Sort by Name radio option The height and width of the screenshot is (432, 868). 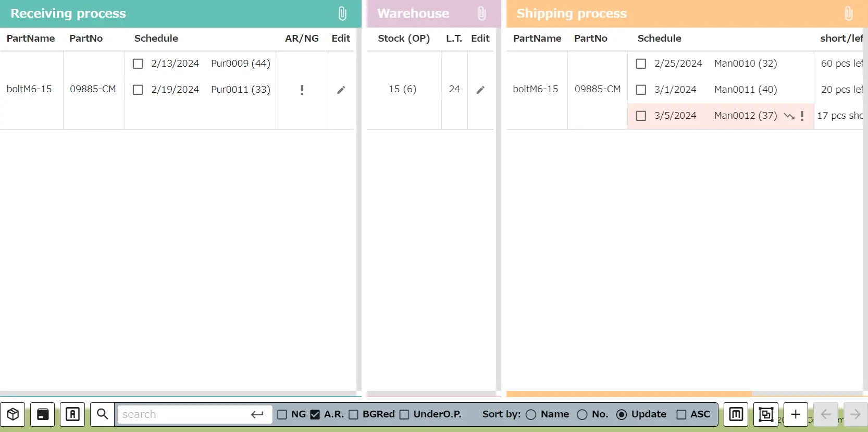pyautogui.click(x=531, y=414)
